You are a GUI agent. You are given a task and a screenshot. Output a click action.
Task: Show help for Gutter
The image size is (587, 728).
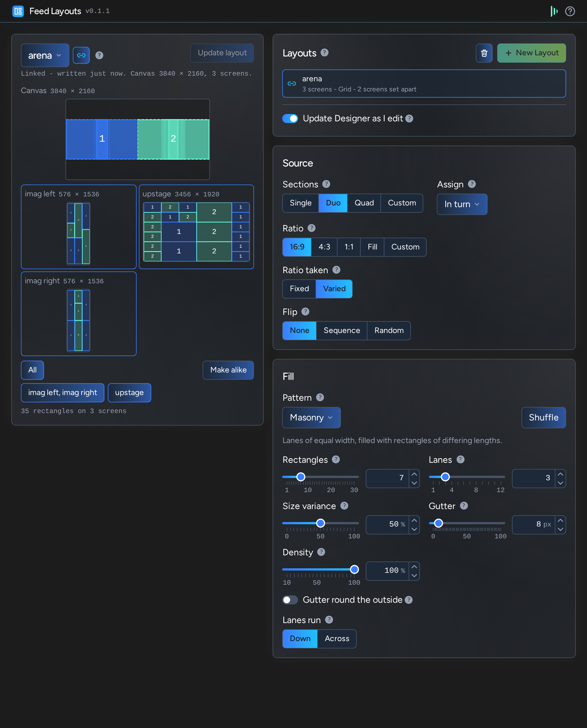[x=464, y=506]
